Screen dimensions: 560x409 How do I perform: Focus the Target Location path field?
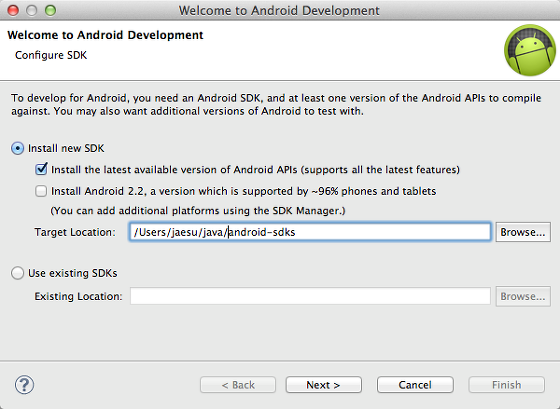click(x=310, y=232)
